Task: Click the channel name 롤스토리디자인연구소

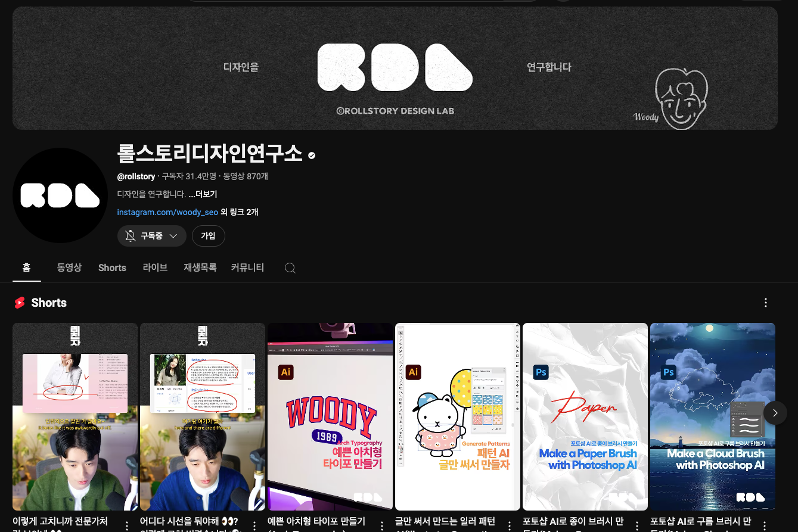Action: pyautogui.click(x=210, y=154)
